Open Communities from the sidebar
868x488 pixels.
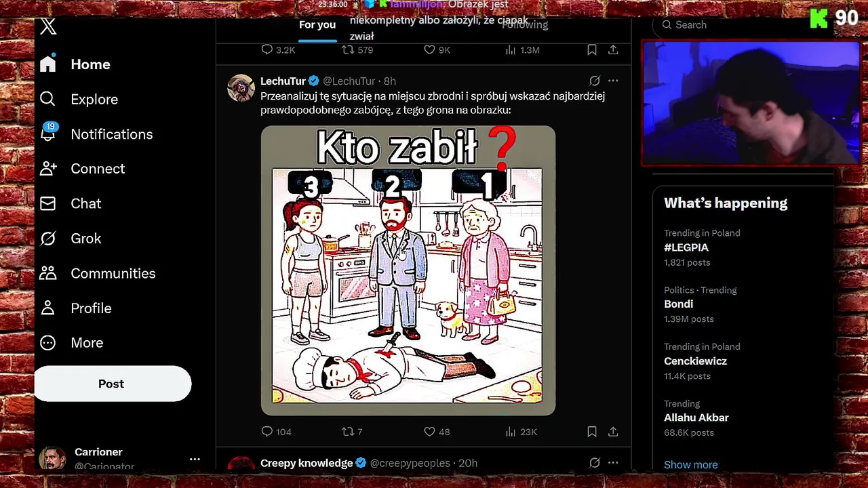98,273
